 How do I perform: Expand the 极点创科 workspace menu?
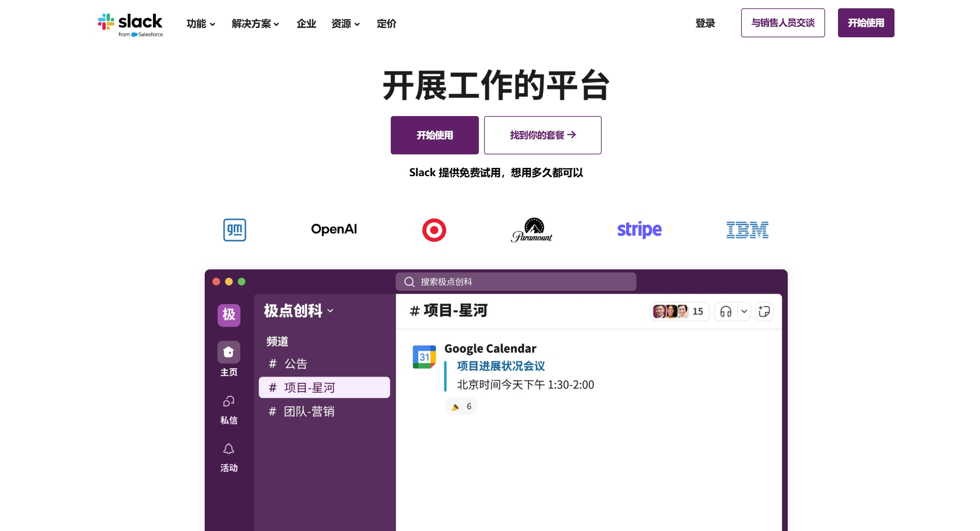(x=299, y=311)
